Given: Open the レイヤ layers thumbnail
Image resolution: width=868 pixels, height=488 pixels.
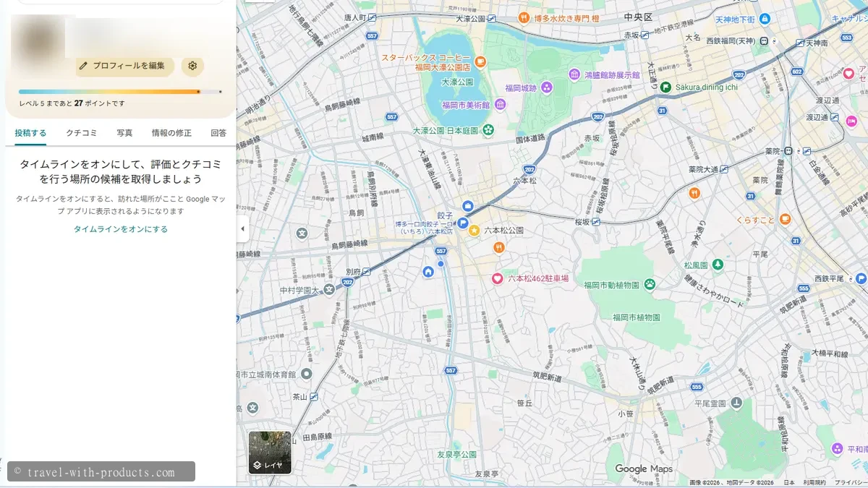Looking at the screenshot, I should pos(270,453).
